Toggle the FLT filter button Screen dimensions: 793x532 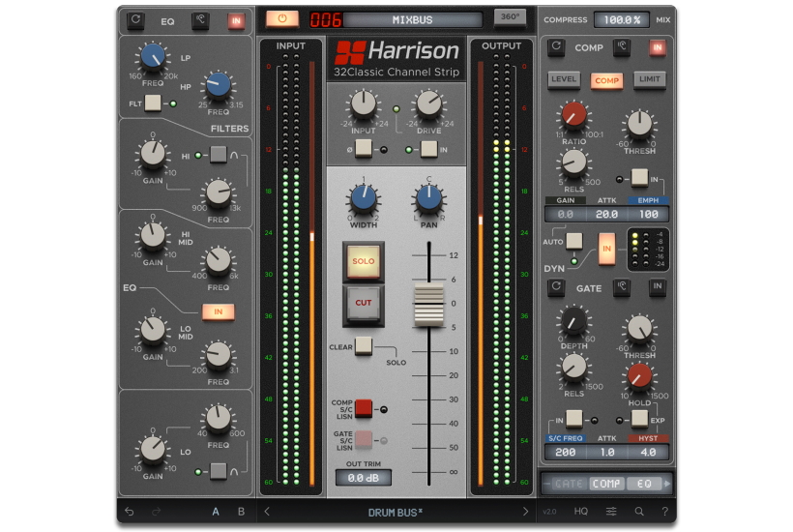153,103
